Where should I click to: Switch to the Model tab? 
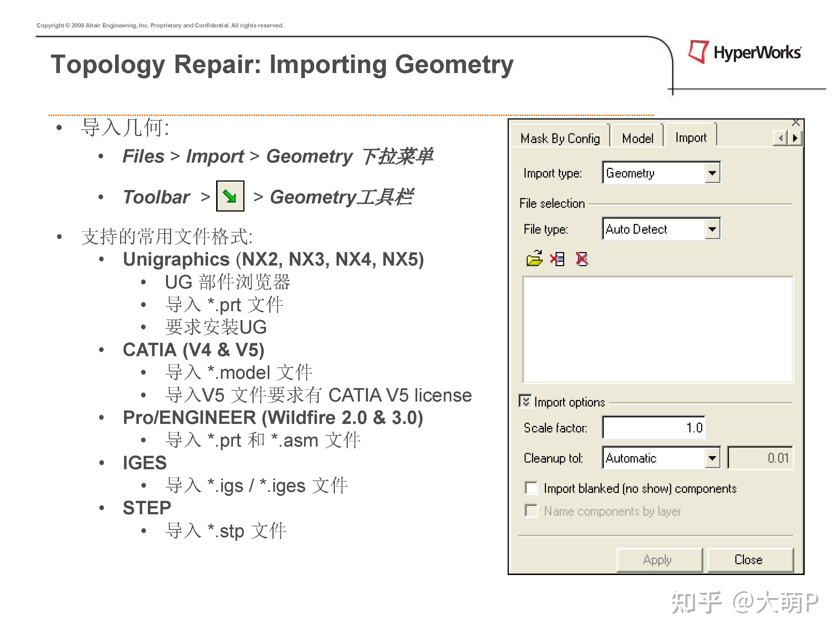pos(638,139)
